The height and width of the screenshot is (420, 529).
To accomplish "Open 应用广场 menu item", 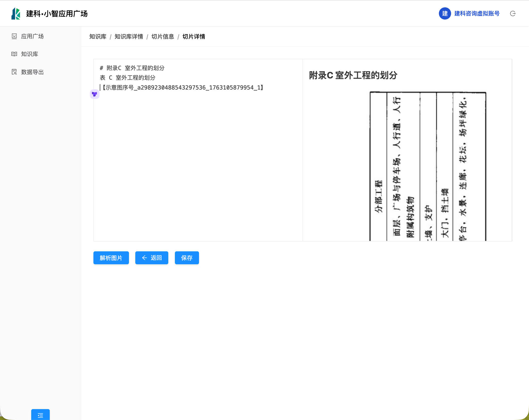I will click(32, 36).
